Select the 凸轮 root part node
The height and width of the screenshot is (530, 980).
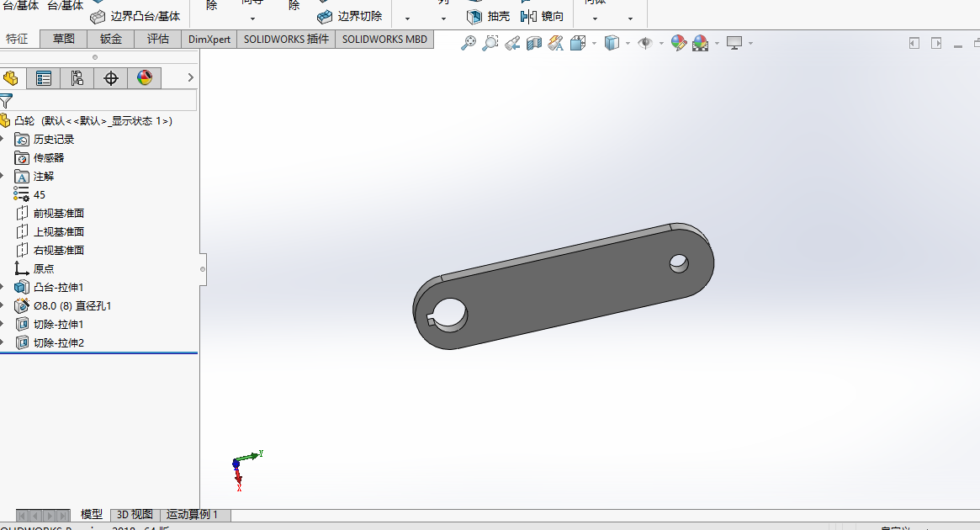tap(87, 120)
